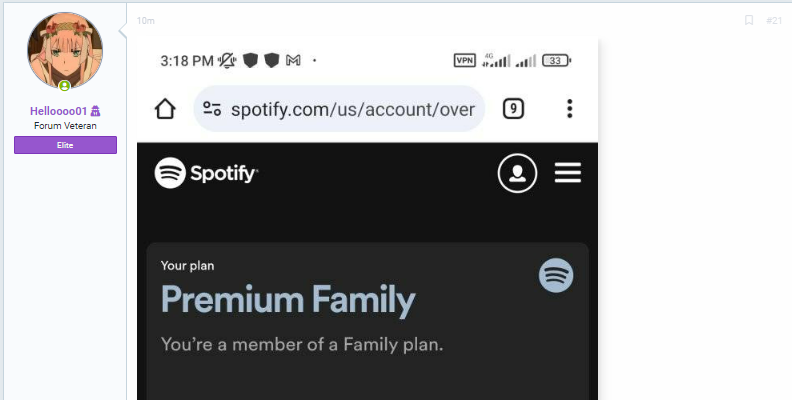Click the Spotify logo in header
This screenshot has height=400, width=792.
[206, 173]
